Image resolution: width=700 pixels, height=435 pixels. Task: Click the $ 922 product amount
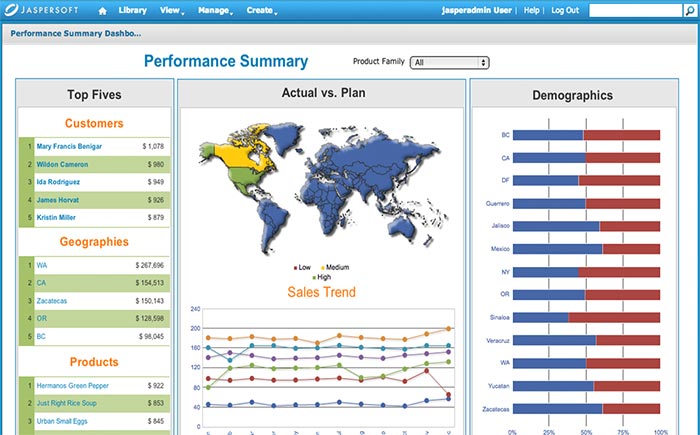[156, 385]
